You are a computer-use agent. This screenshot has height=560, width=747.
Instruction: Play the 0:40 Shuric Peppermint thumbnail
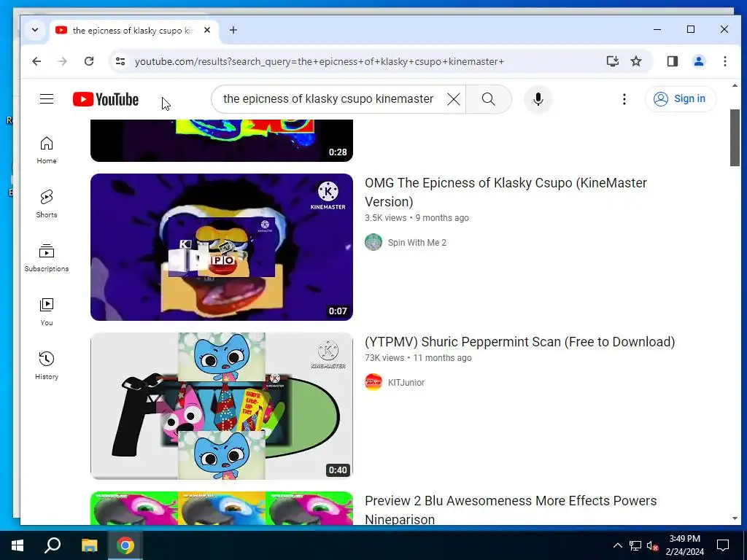pos(222,405)
